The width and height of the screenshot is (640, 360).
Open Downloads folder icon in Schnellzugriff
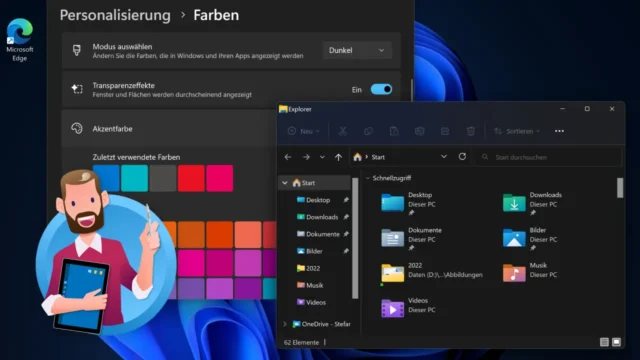pos(514,203)
